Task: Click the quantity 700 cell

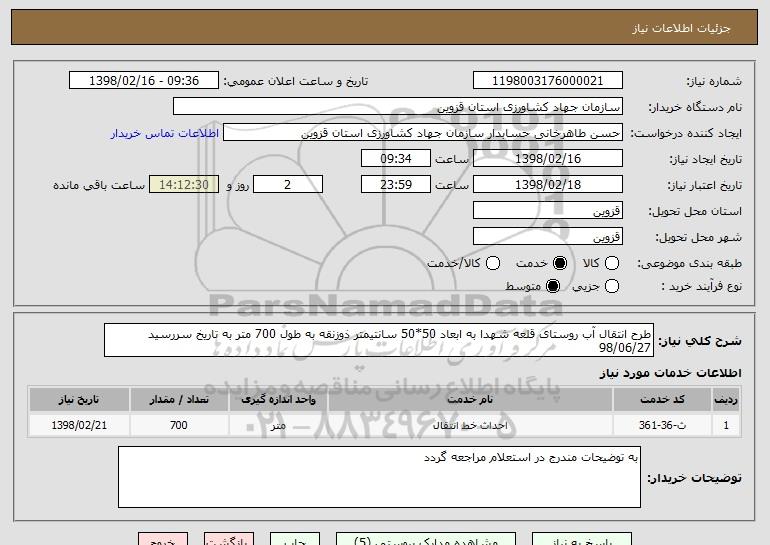Action: (179, 425)
